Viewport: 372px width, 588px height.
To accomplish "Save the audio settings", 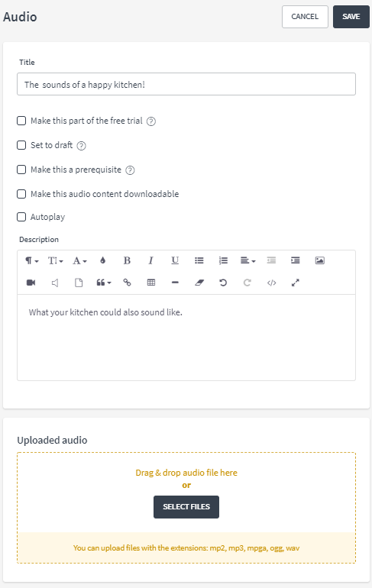I will [351, 17].
